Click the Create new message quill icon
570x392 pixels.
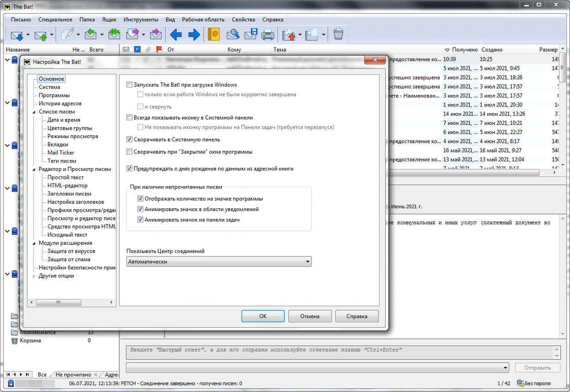coord(67,34)
